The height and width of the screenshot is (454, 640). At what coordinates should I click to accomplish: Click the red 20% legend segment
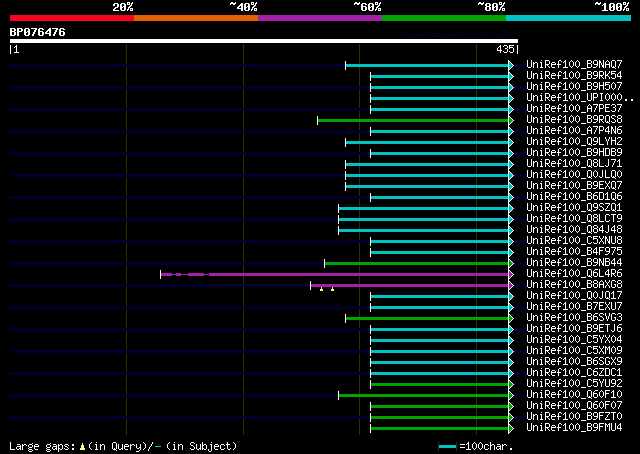click(72, 18)
